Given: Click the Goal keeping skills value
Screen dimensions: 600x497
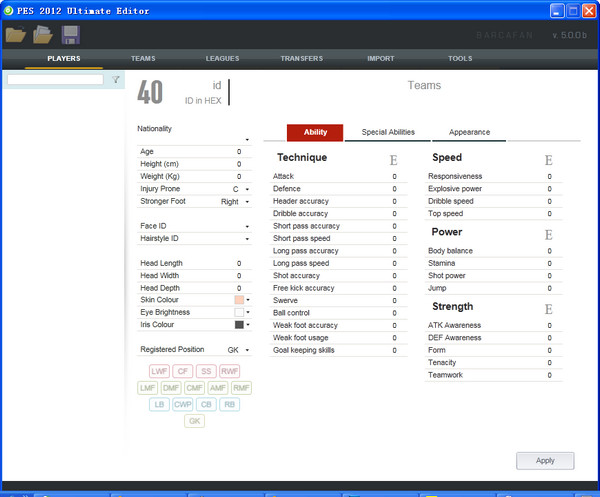Looking at the screenshot, I should coord(394,350).
